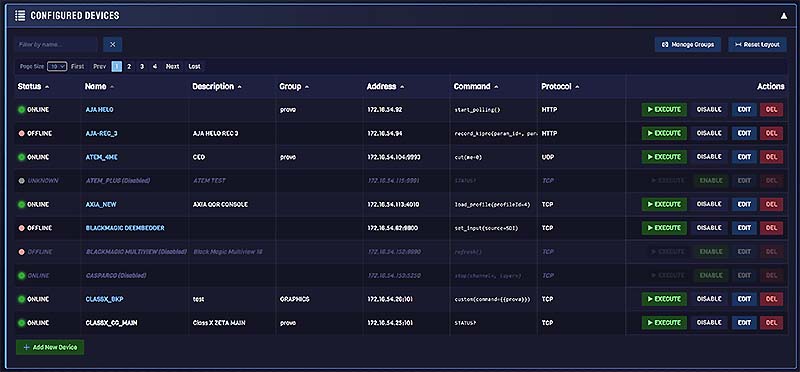
Task: Click the Filter by name field
Action: [x=56, y=44]
